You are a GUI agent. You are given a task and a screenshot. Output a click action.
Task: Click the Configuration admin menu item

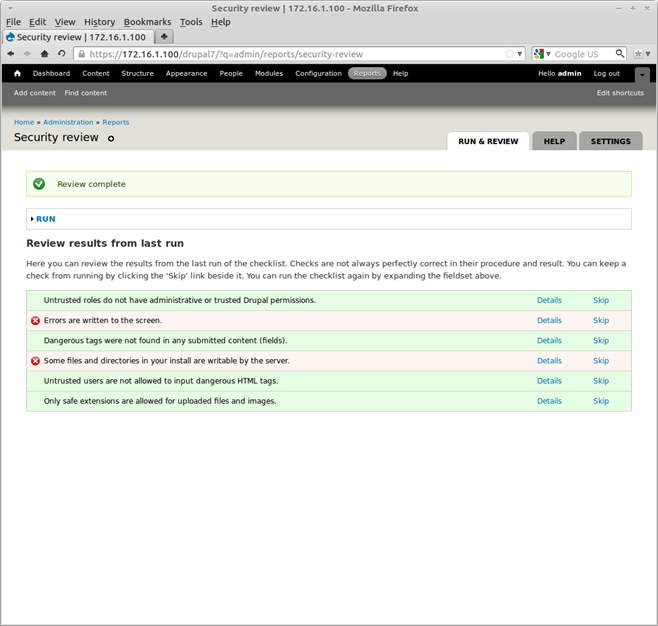coord(318,73)
